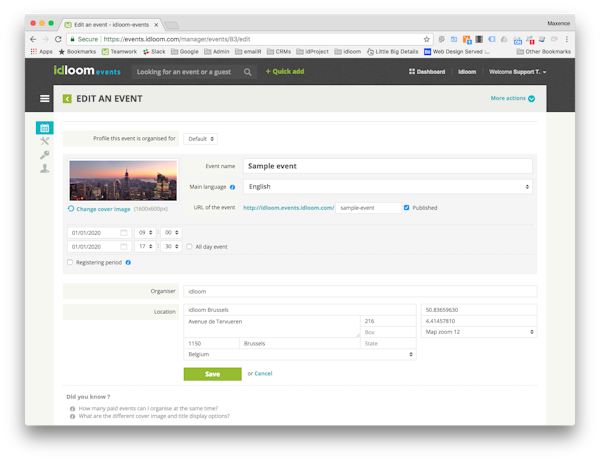Open end minute 30 dropdown
Viewport: 600px width, 461px height.
171,247
